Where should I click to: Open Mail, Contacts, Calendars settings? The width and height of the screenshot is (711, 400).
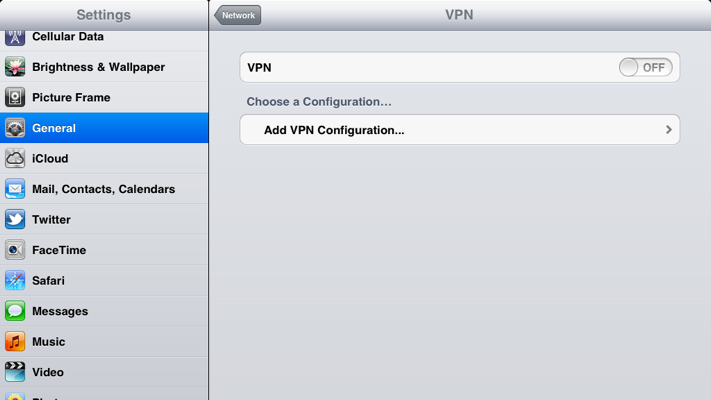pyautogui.click(x=104, y=189)
